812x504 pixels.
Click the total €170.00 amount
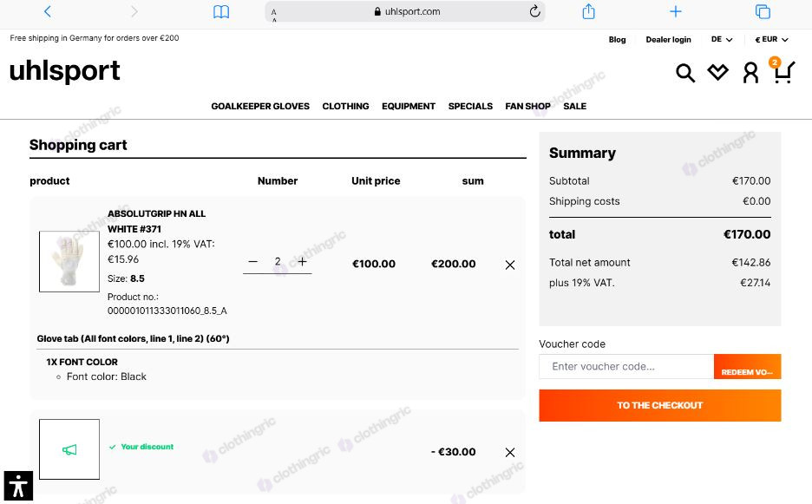(747, 234)
